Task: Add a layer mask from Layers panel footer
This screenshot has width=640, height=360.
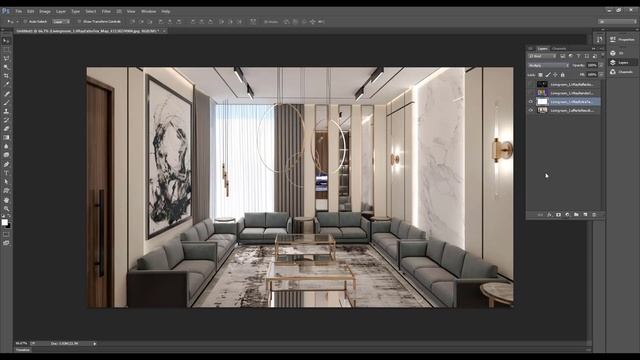Action: click(558, 215)
